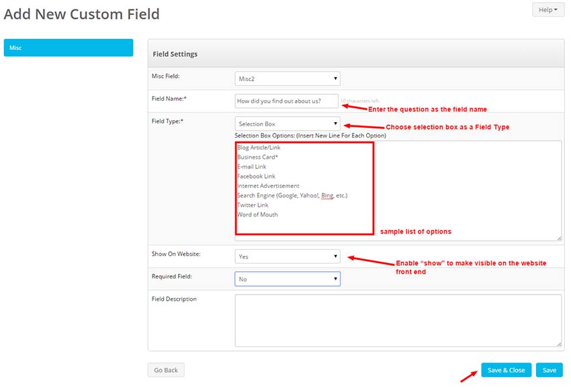Click the Field Name text input
The height and width of the screenshot is (392, 571).
coord(286,101)
